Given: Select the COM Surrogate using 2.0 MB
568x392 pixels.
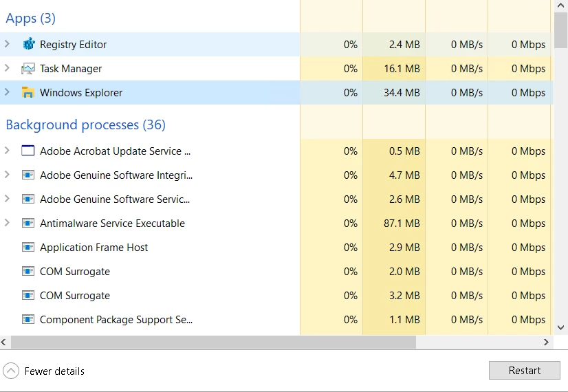Looking at the screenshot, I should [x=75, y=272].
